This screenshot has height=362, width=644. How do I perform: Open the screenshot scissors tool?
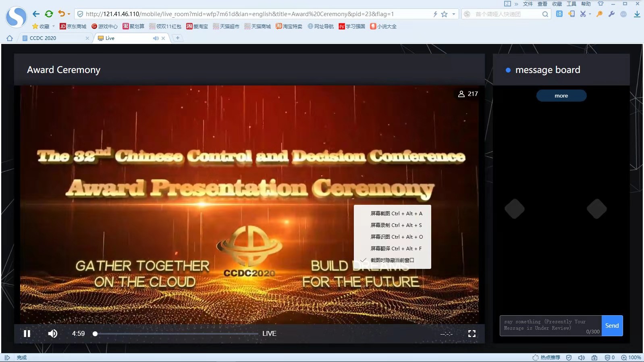pos(582,14)
